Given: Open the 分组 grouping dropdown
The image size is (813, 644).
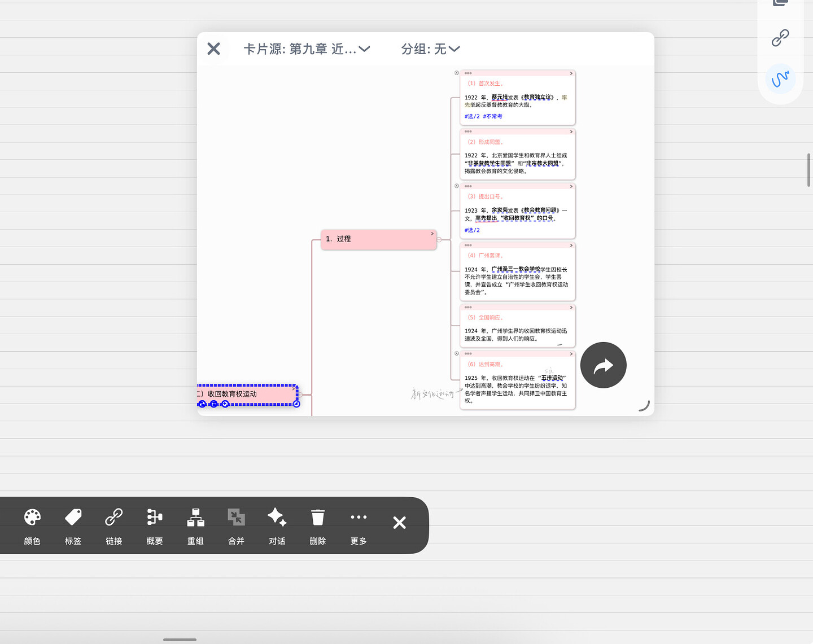Looking at the screenshot, I should (430, 49).
